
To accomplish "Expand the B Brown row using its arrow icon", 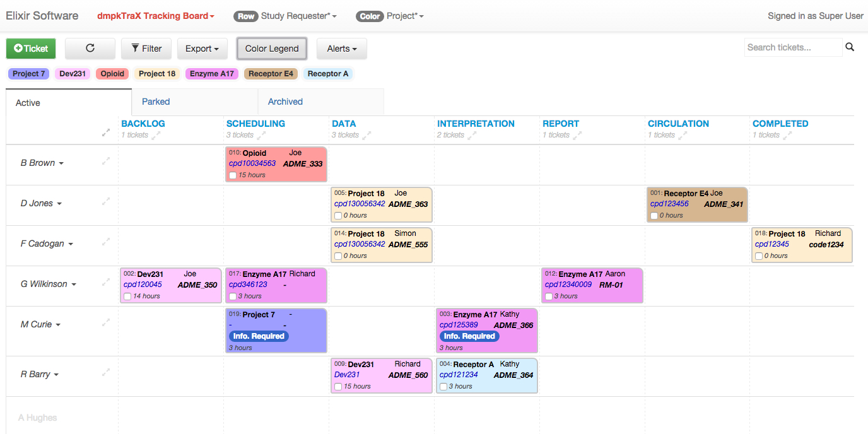I will point(106,161).
